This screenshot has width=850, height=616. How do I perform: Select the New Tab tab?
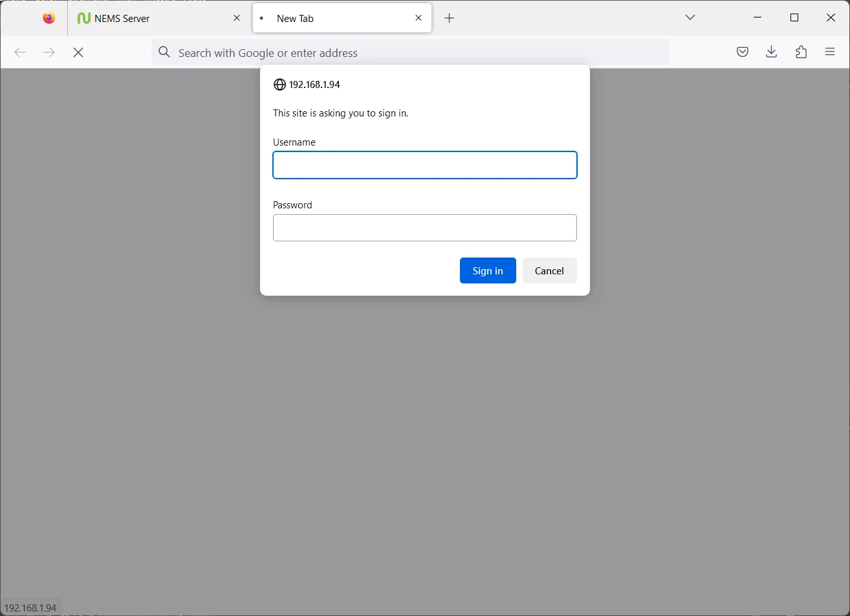[x=342, y=18]
